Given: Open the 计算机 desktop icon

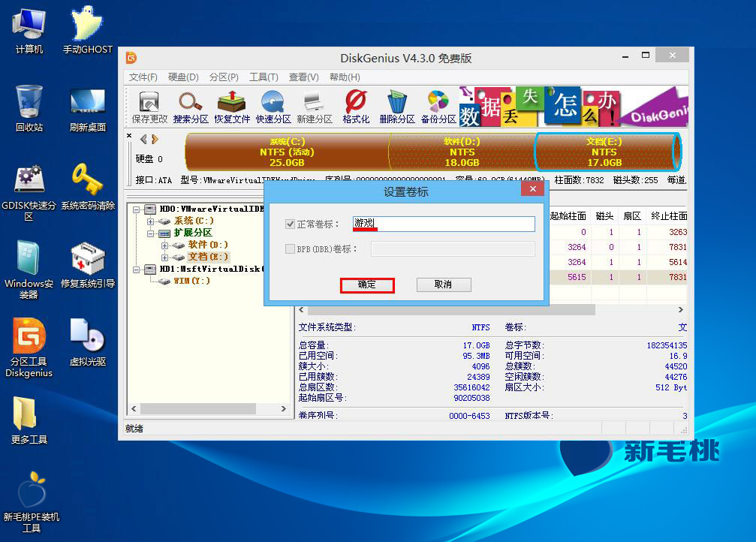Looking at the screenshot, I should [x=29, y=30].
